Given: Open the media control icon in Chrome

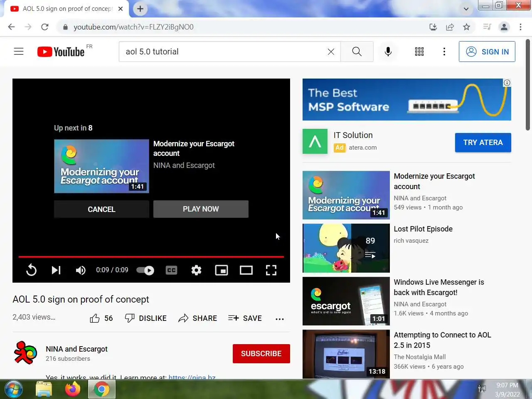Looking at the screenshot, I should [487, 27].
